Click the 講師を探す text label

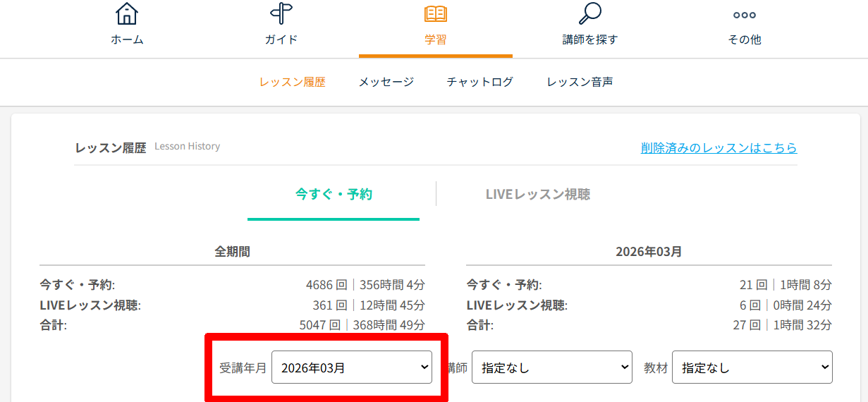coord(589,39)
